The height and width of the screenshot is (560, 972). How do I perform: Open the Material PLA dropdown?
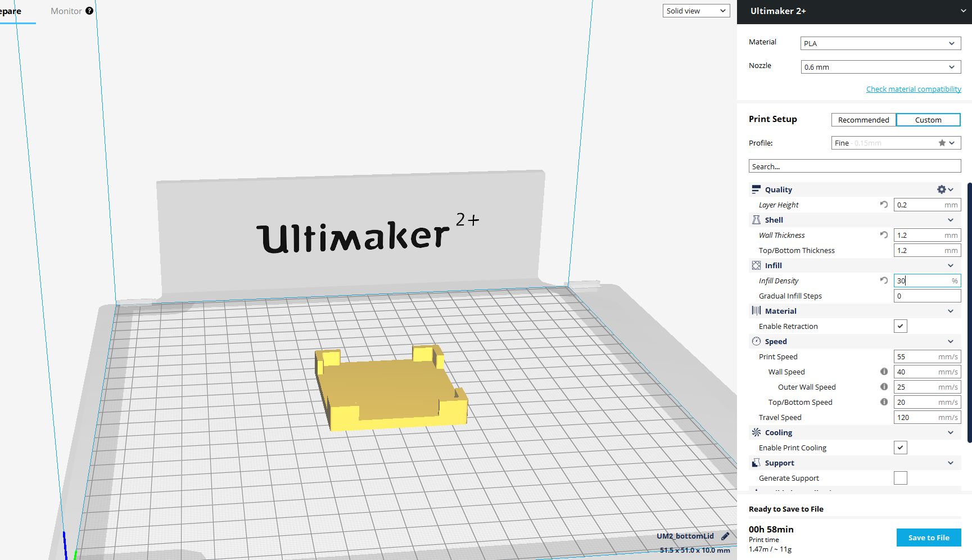[x=880, y=43]
